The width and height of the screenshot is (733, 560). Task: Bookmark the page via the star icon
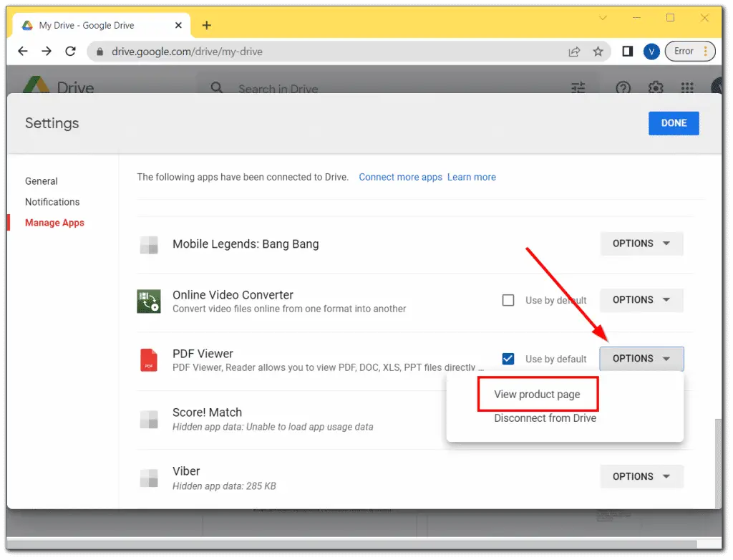point(598,51)
